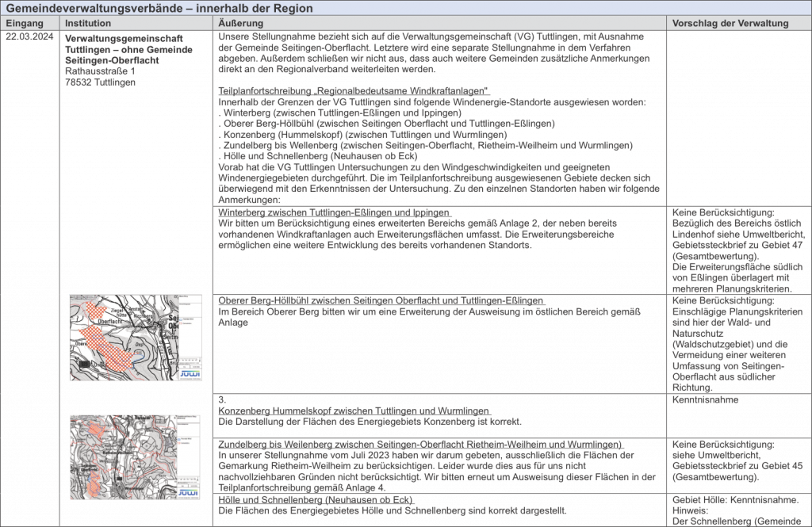This screenshot has width=812, height=527.
Task: Click the underlined 'Zundelberg bis Wellenberg' heading
Action: tap(420, 444)
